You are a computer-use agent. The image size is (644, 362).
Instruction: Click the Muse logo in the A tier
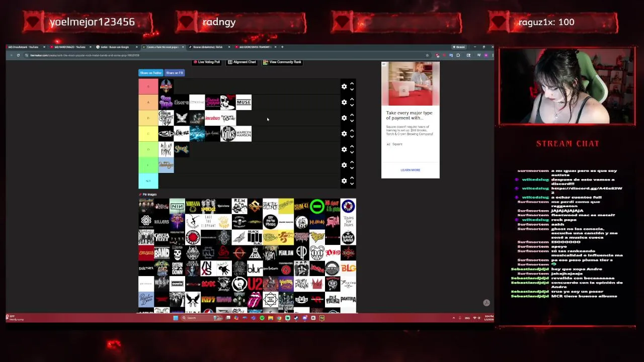(x=244, y=102)
